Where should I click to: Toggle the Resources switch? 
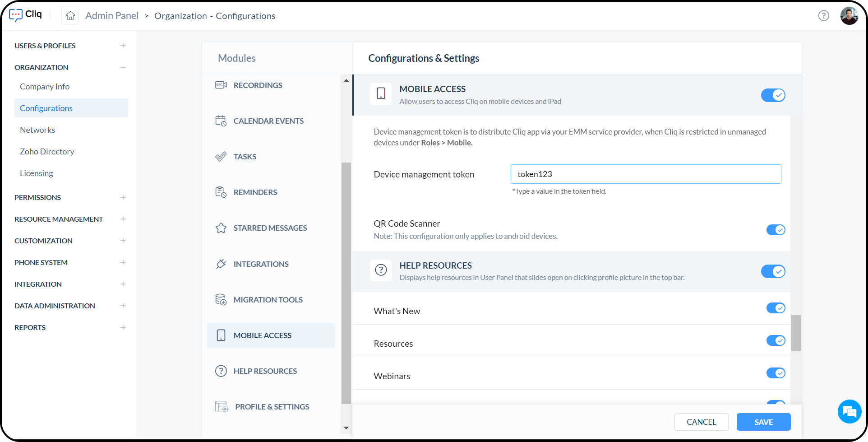pos(776,340)
